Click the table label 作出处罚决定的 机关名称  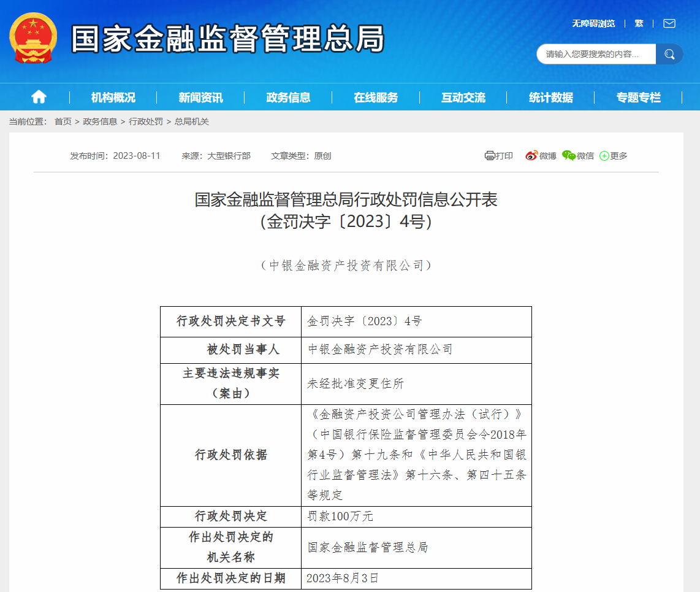(231, 547)
